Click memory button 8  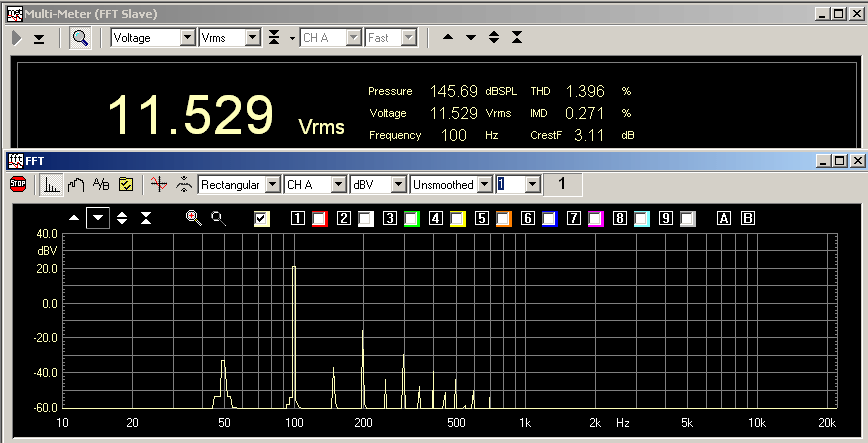point(619,218)
